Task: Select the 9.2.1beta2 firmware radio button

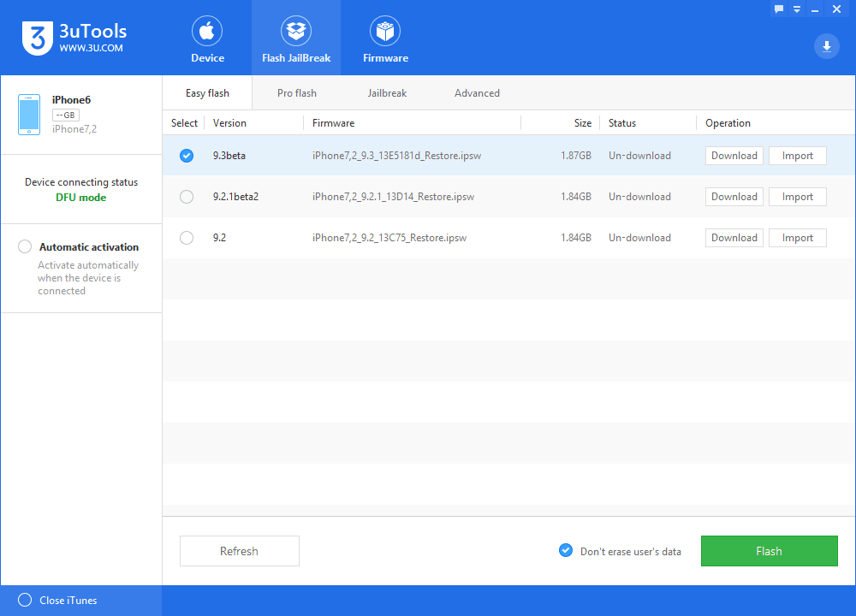Action: 187,197
